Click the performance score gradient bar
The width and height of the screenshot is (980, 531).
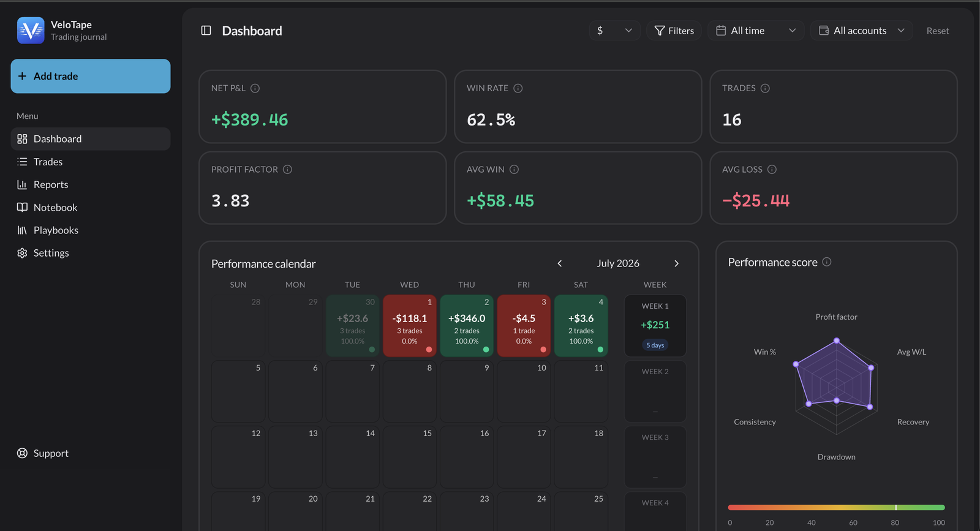click(x=836, y=508)
